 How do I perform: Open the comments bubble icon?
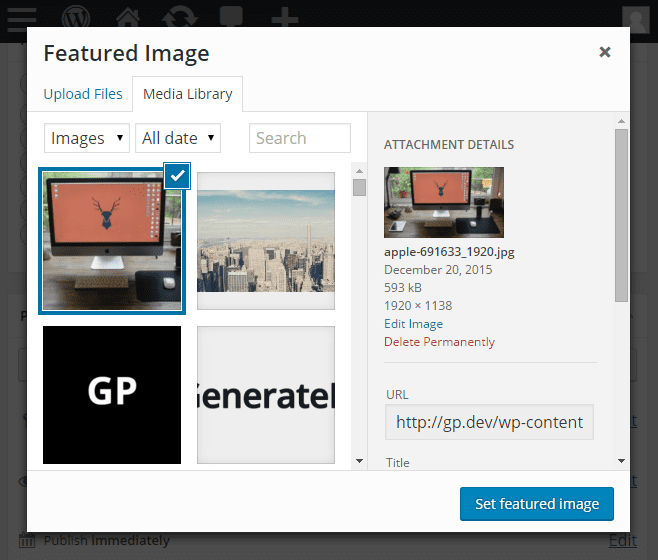[233, 18]
